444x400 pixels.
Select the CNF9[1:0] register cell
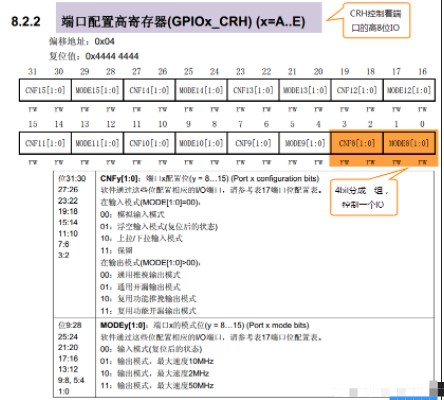tap(253, 143)
